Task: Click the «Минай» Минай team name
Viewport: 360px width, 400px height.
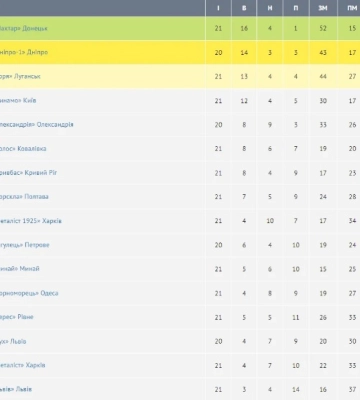Action: (x=20, y=269)
